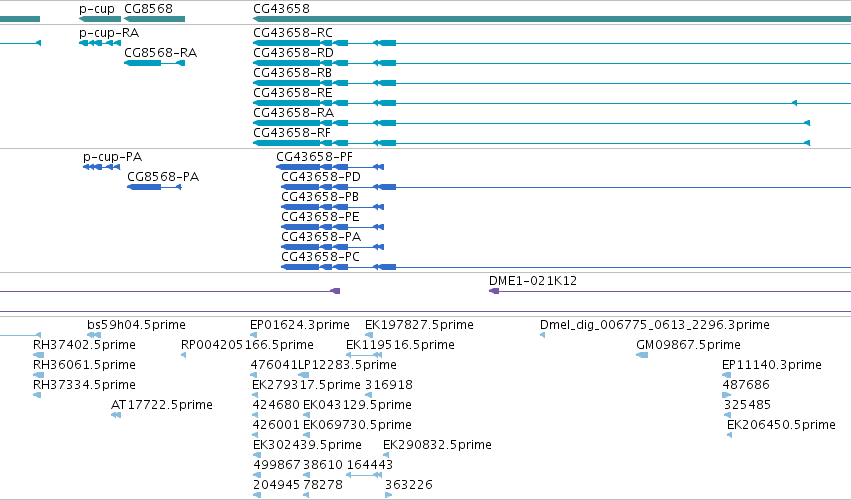851x500 pixels.
Task: Click the 325485 EST label
Action: pos(747,405)
